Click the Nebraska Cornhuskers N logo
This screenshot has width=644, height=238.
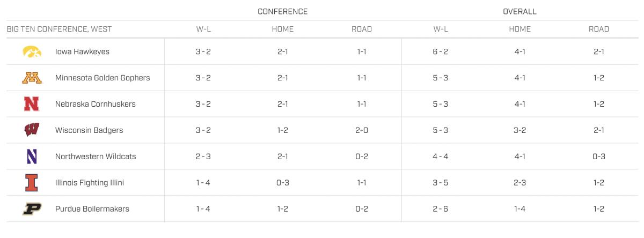[32, 104]
